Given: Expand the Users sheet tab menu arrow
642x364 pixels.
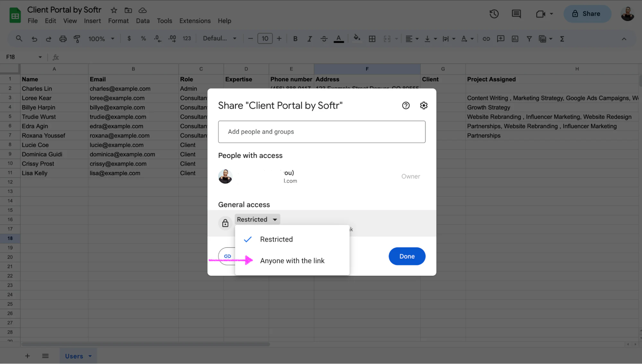Looking at the screenshot, I should coord(90,356).
